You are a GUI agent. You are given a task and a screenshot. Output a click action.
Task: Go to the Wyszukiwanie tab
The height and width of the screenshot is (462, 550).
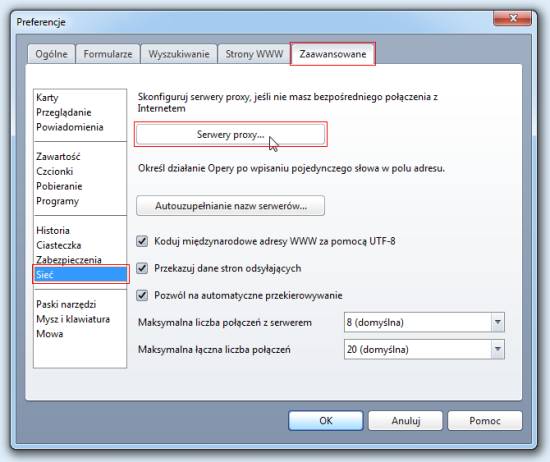179,54
